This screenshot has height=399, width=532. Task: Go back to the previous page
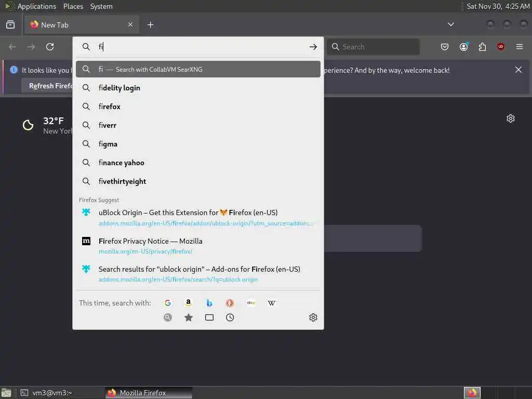click(12, 47)
